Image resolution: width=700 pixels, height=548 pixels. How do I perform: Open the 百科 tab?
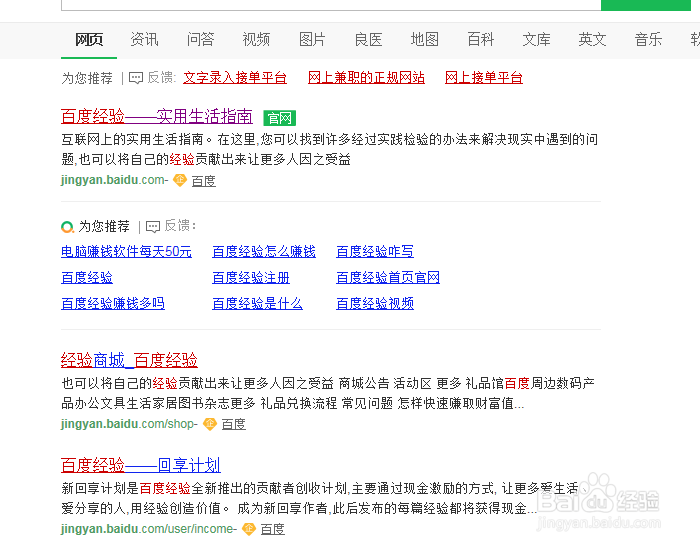tap(480, 40)
